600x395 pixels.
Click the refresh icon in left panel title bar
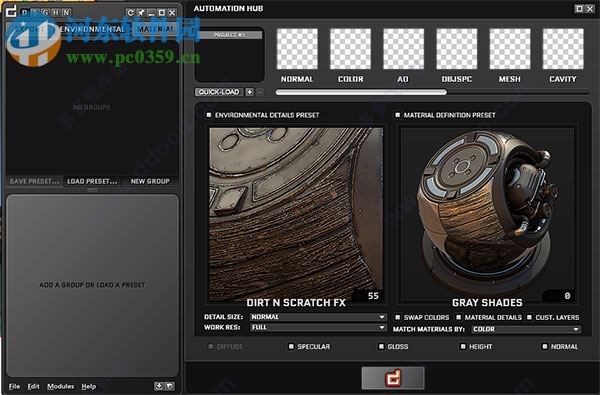tap(131, 13)
